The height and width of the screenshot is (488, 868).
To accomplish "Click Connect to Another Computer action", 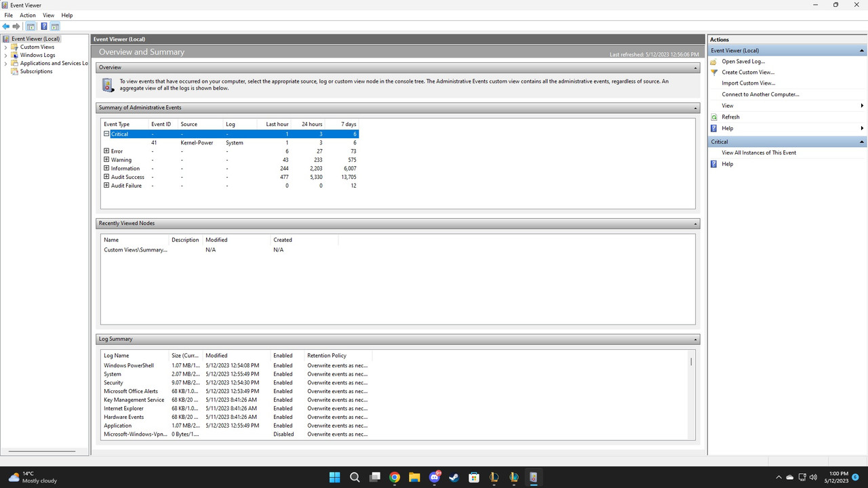I will [x=760, y=95].
